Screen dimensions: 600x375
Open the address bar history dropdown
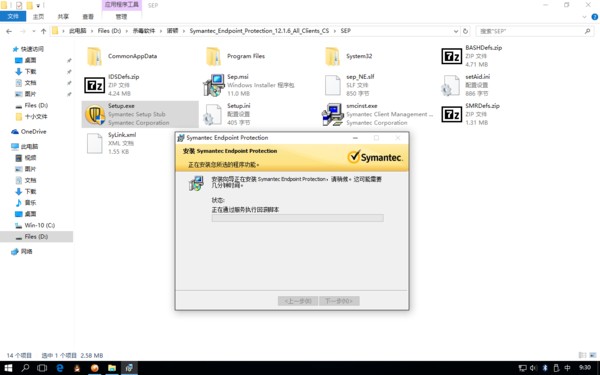click(x=456, y=31)
